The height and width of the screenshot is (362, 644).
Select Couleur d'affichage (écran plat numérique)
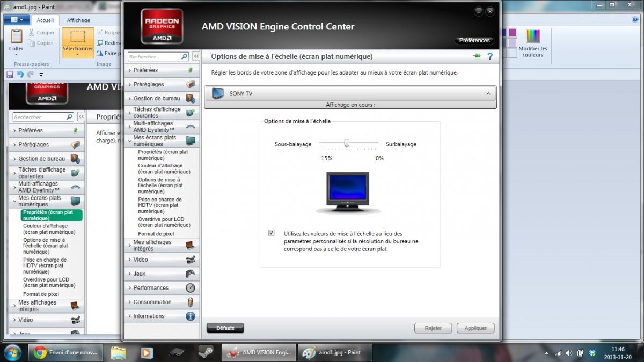coord(164,169)
